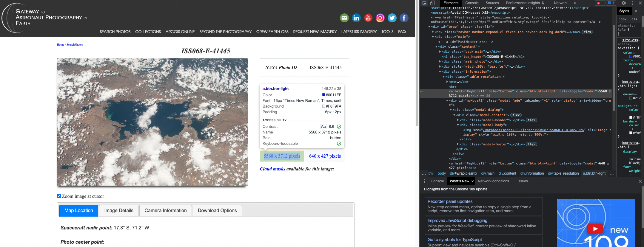Collapse the div id="wrap" node
The image size is (644, 247).
(429, 27)
